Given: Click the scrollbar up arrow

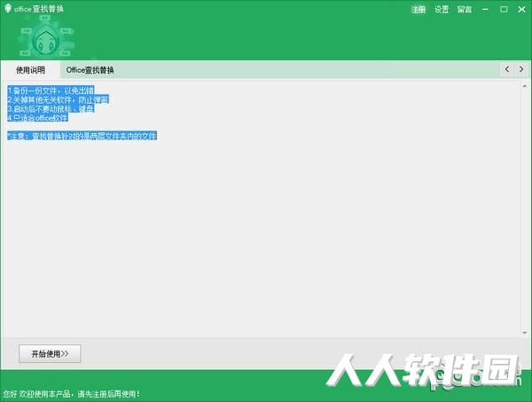Looking at the screenshot, I should click(x=524, y=86).
